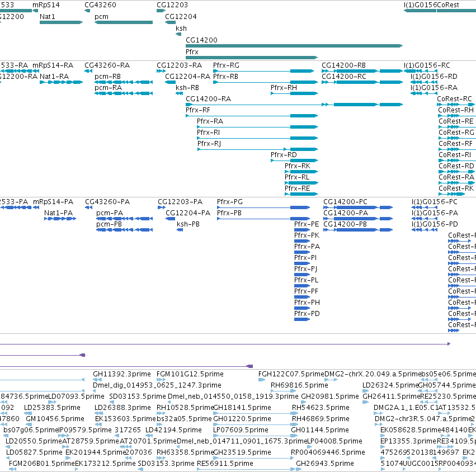Click the pcm-RA transcript glyph
The width and height of the screenshot is (476, 472).
click(x=124, y=93)
